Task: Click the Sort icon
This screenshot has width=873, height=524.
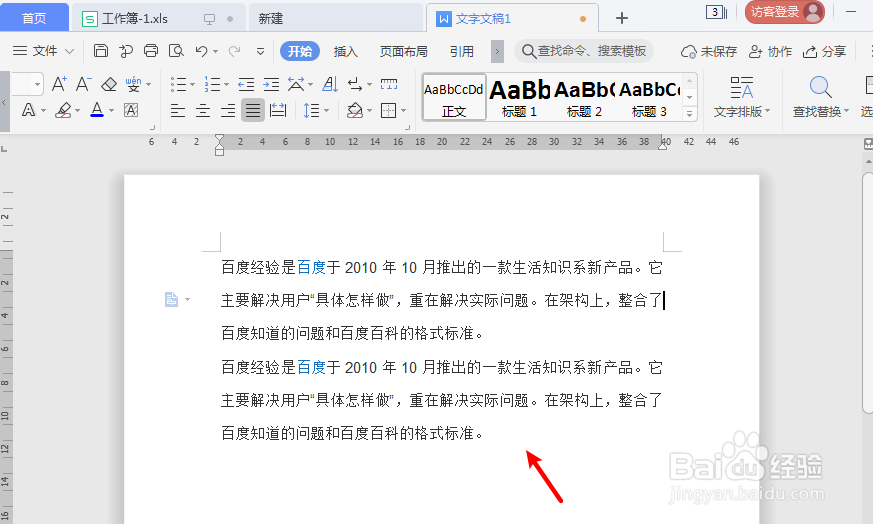Action: pos(330,85)
